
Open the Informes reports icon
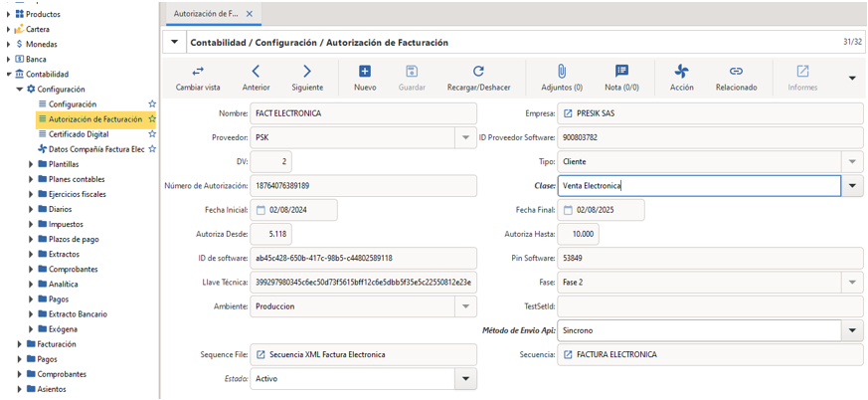(x=802, y=71)
